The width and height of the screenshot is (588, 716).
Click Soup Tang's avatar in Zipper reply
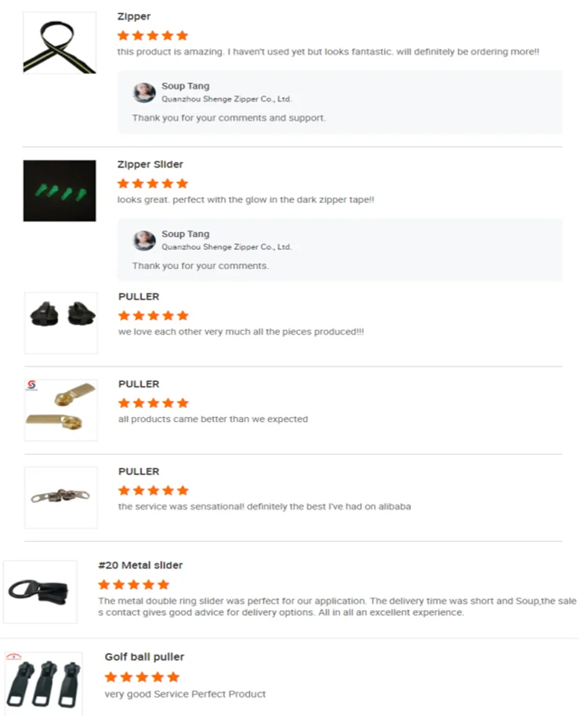[x=144, y=93]
